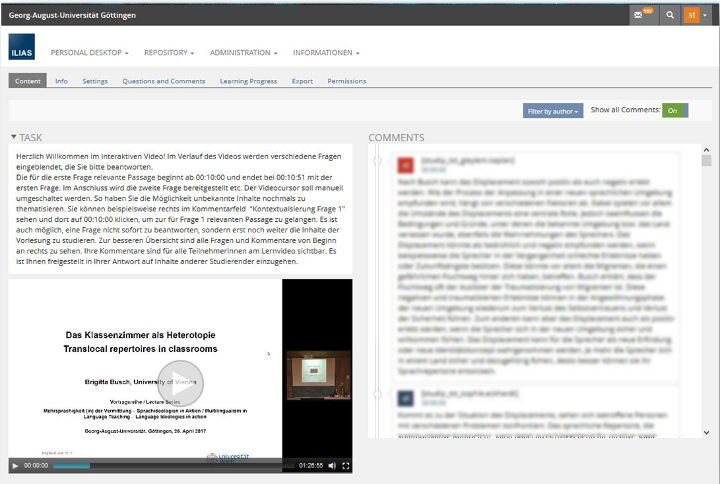This screenshot has width=720, height=484.
Task: Click the search magnifier icon
Action: pos(670,16)
